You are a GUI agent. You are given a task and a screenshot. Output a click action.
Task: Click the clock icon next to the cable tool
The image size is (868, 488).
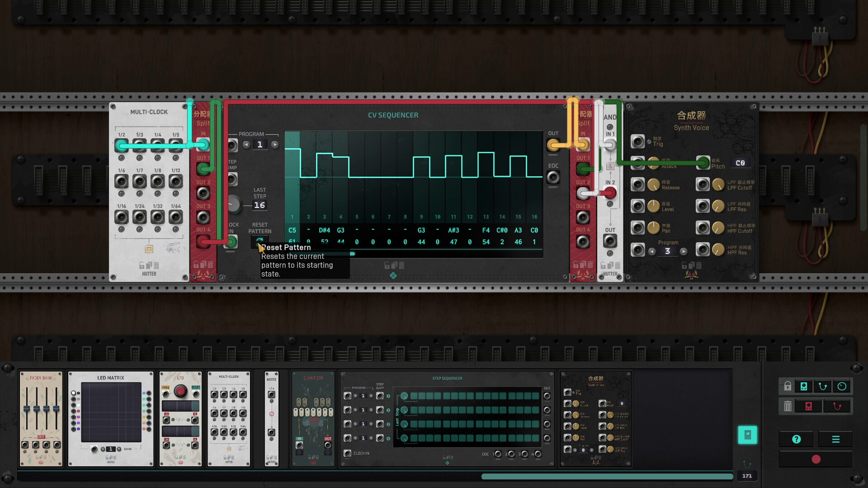[x=841, y=386]
